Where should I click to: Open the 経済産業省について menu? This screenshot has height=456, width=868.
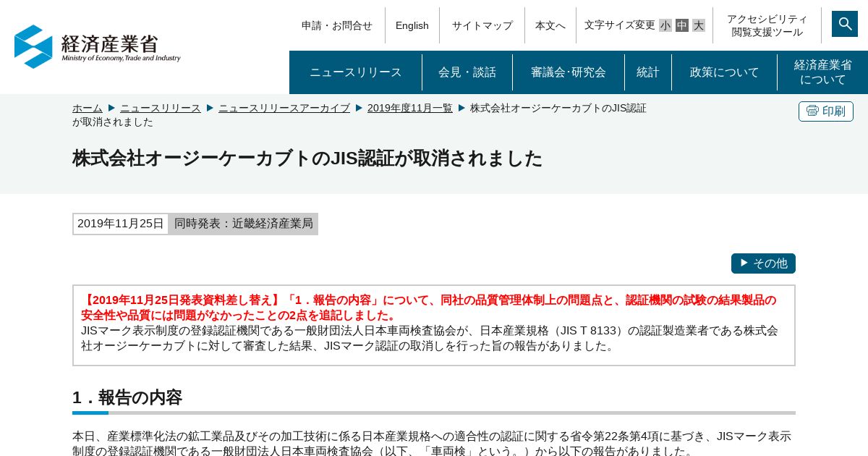[823, 72]
